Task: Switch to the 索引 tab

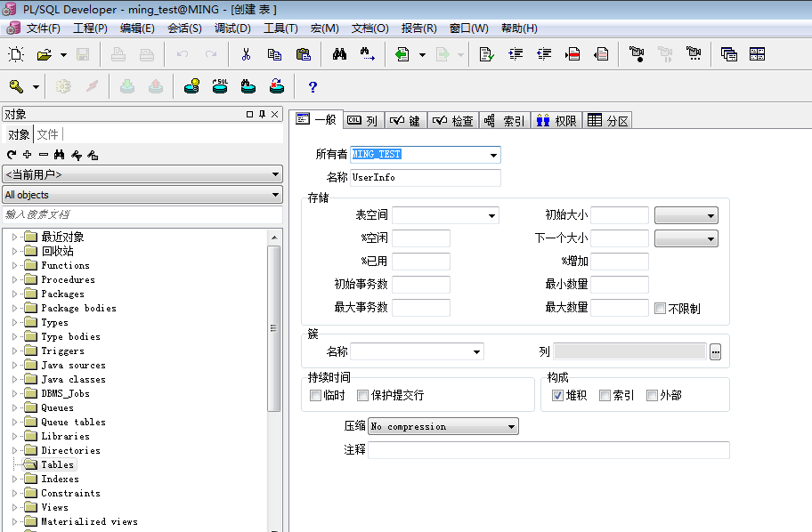Action: 505,121
